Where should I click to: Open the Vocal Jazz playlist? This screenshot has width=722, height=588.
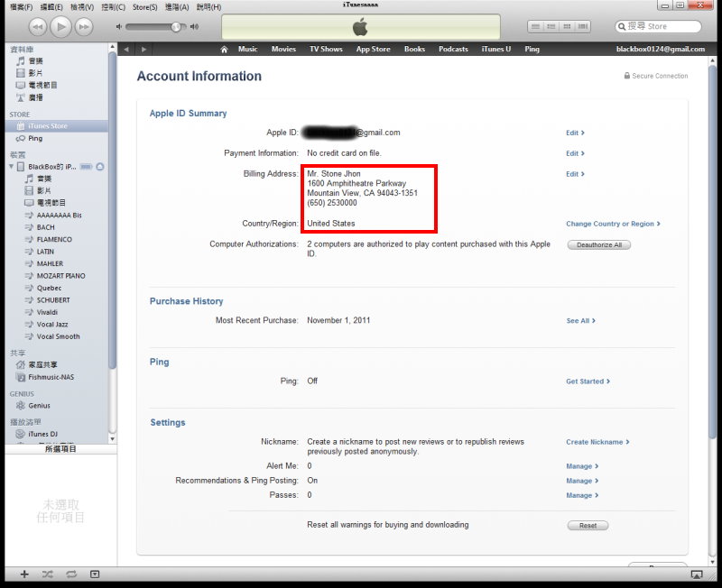[52, 325]
